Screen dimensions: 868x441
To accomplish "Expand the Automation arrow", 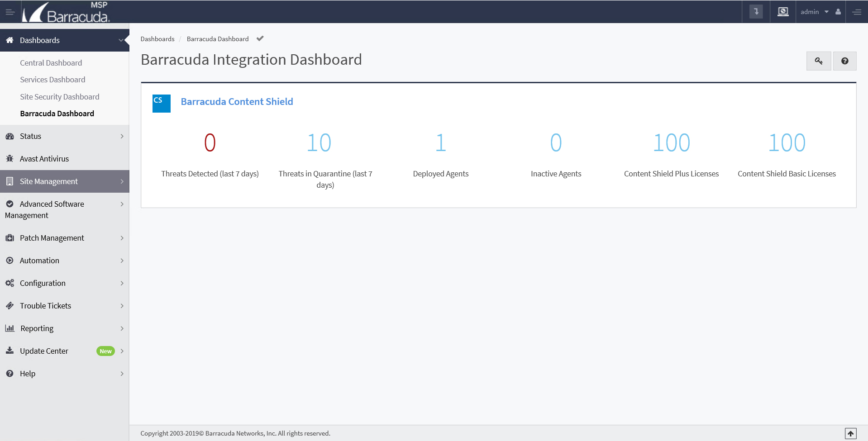I will pyautogui.click(x=122, y=261).
